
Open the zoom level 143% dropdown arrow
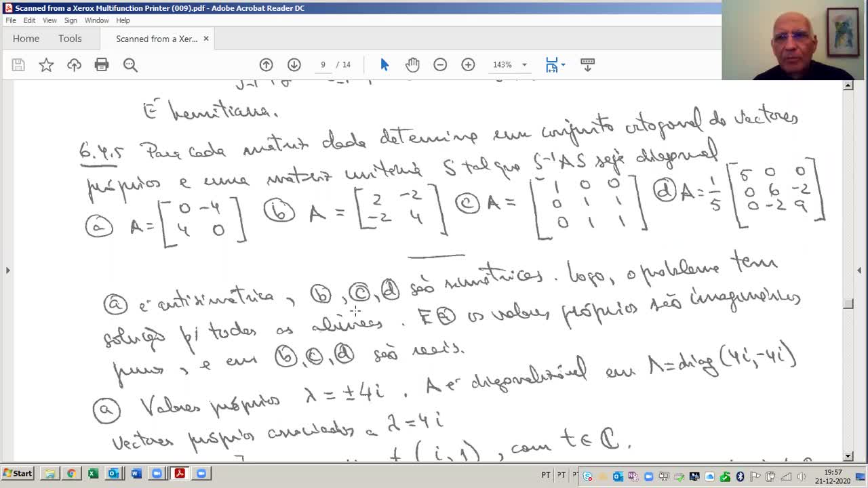point(524,65)
